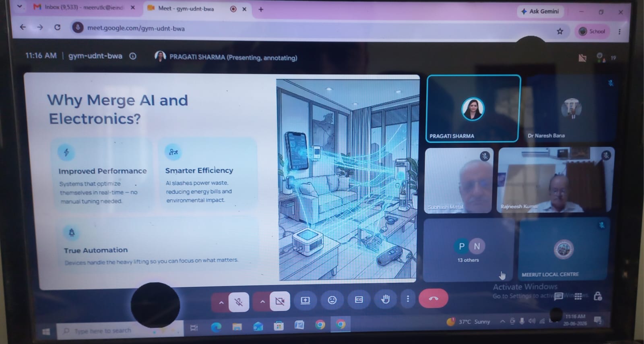The image size is (644, 344).
Task: Close the Meet browser tab
Action: [244, 9]
